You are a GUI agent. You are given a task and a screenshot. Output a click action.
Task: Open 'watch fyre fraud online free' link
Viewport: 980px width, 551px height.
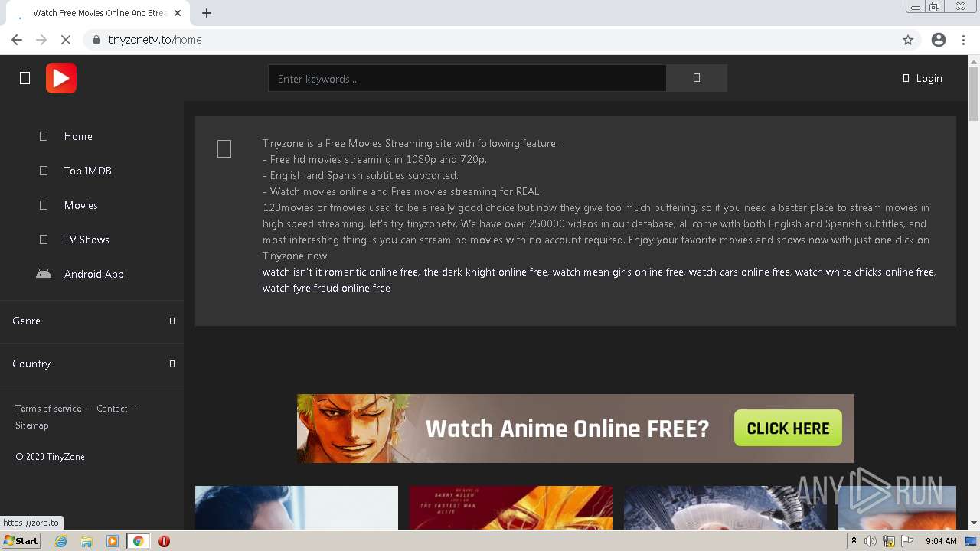pos(326,288)
